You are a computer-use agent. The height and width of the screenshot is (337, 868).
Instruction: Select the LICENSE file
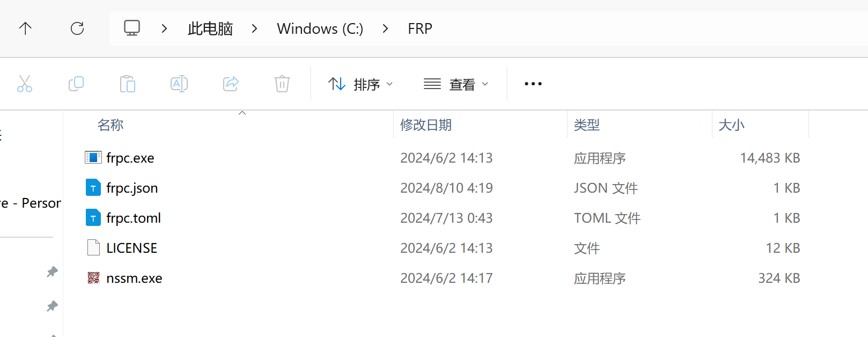pos(131,247)
